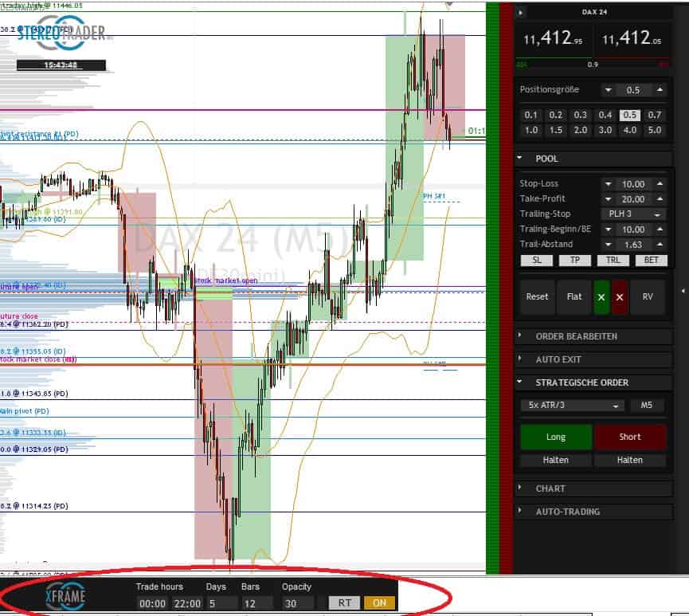Viewport: 689px width, 616px height.
Task: Click the BET button in the POOL panel
Action: (x=652, y=260)
